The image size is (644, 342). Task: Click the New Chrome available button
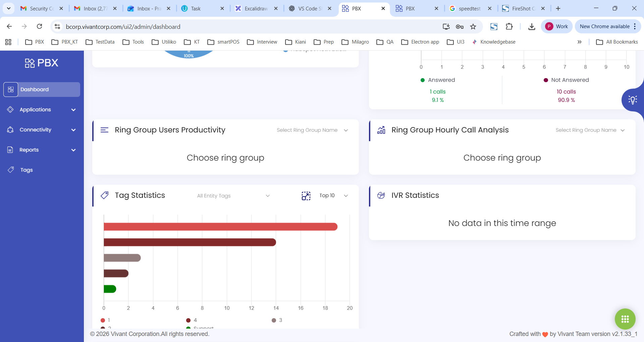tap(604, 26)
